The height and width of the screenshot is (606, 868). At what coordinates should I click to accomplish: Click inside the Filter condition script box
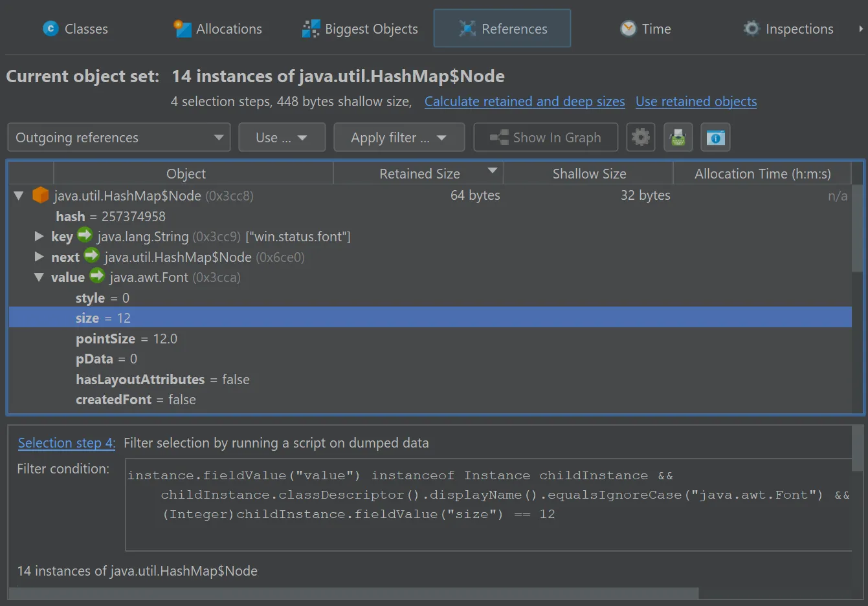point(489,504)
